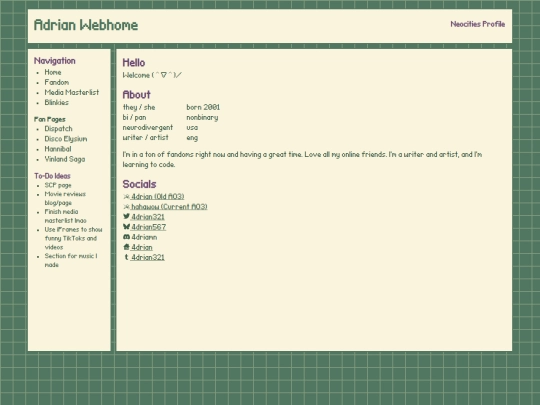Click the bi / pan text
Image resolution: width=540 pixels, height=405 pixels.
pyautogui.click(x=134, y=117)
